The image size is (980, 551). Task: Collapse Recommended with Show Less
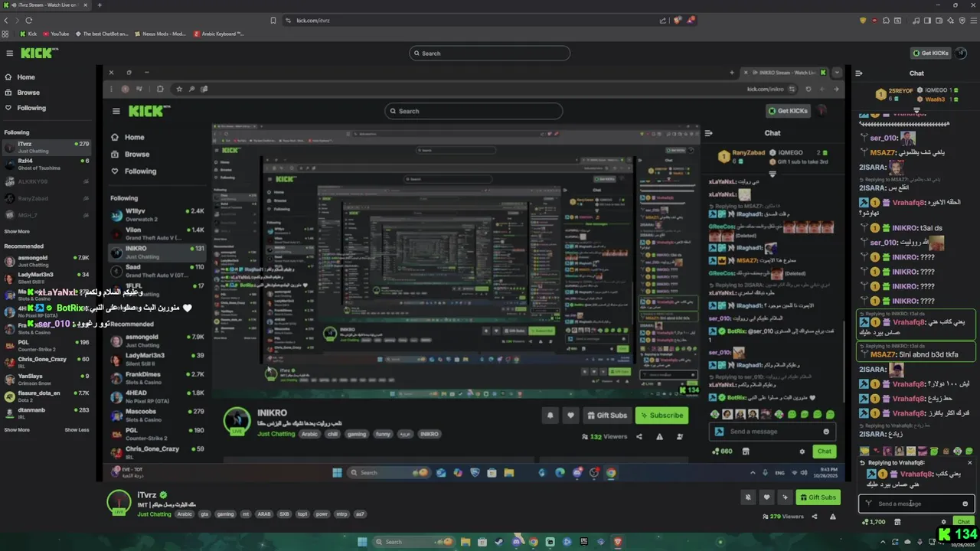click(77, 430)
